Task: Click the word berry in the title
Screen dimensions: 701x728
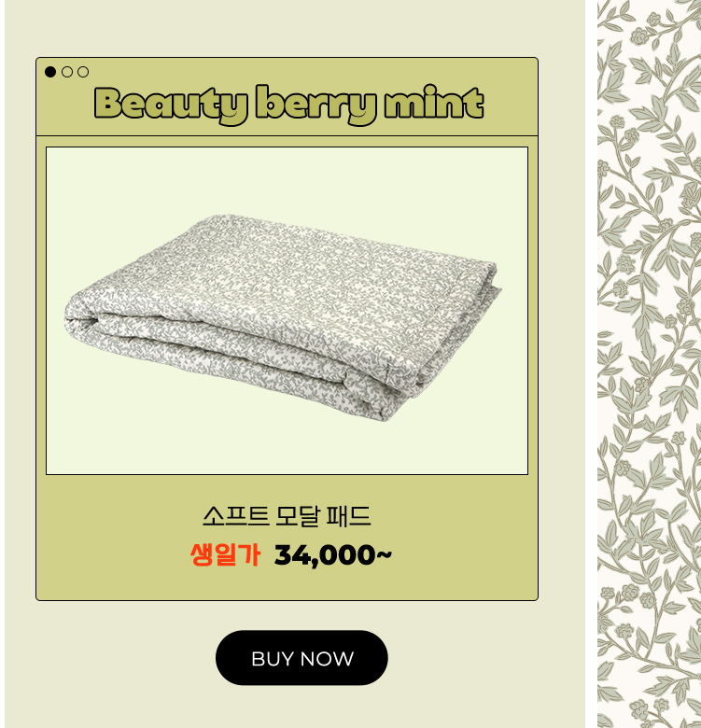Action: pos(315,105)
